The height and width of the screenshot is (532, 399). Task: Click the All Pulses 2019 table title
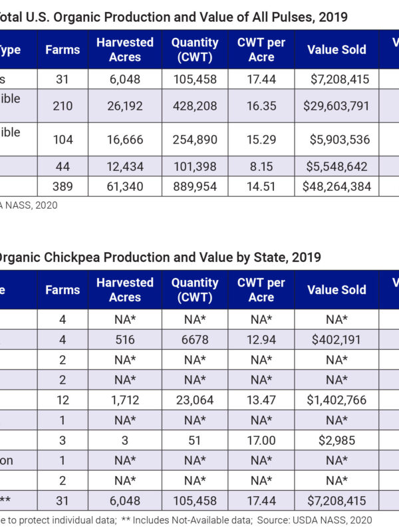tap(173, 17)
